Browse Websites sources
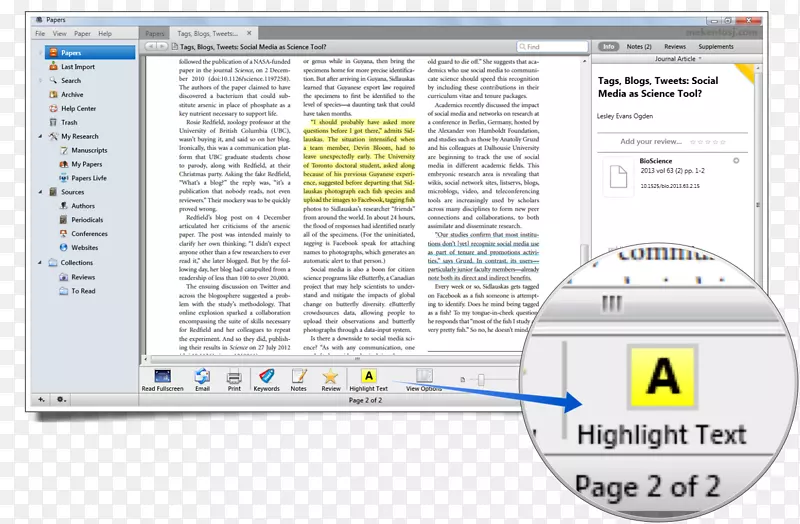Viewport: 800px width, 524px height. pyautogui.click(x=84, y=247)
